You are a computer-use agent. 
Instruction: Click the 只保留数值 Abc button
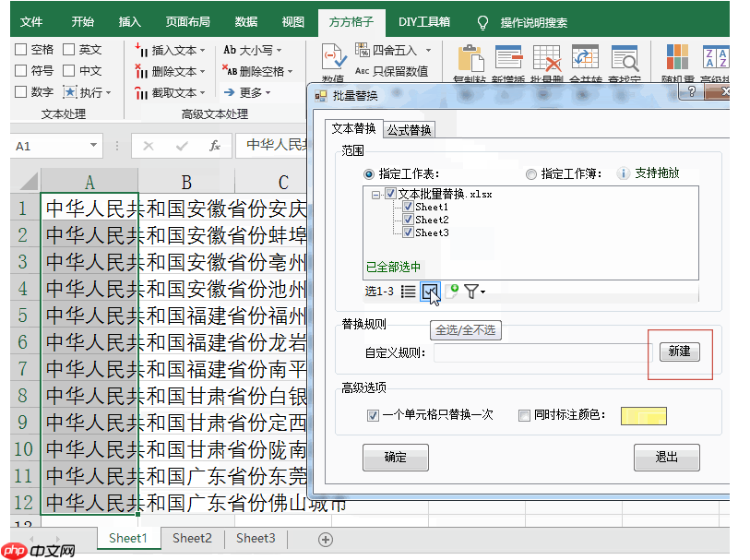point(391,71)
